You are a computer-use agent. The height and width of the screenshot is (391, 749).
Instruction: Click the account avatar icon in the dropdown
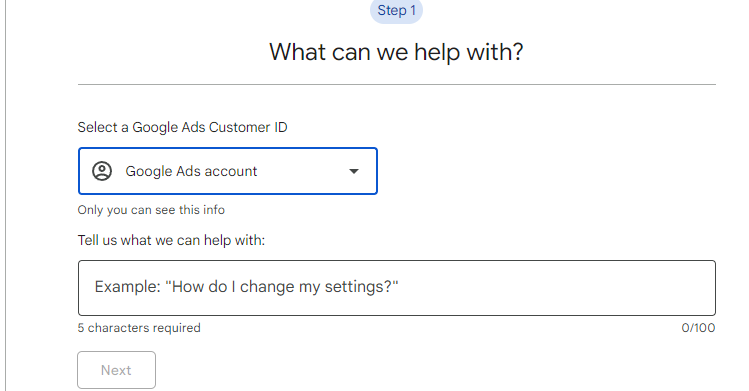coord(102,171)
